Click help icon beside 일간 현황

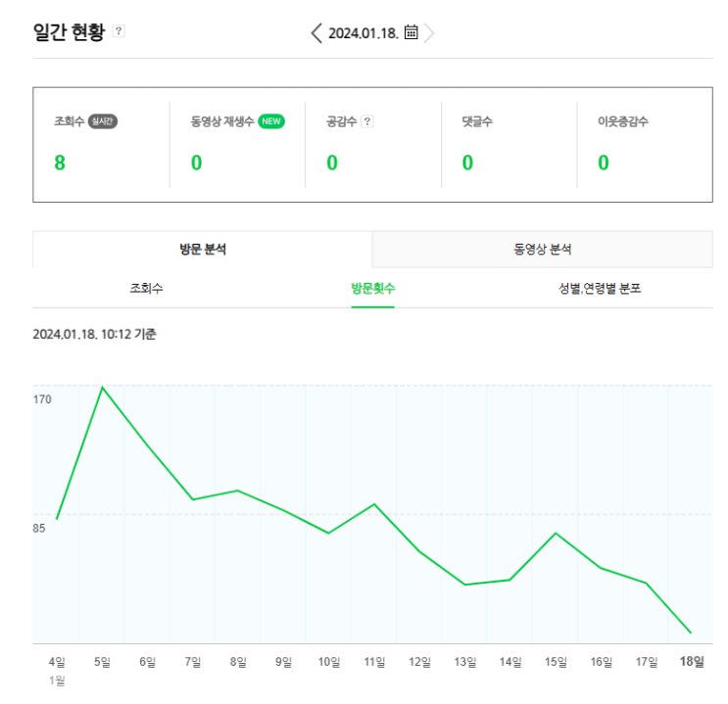click(119, 31)
